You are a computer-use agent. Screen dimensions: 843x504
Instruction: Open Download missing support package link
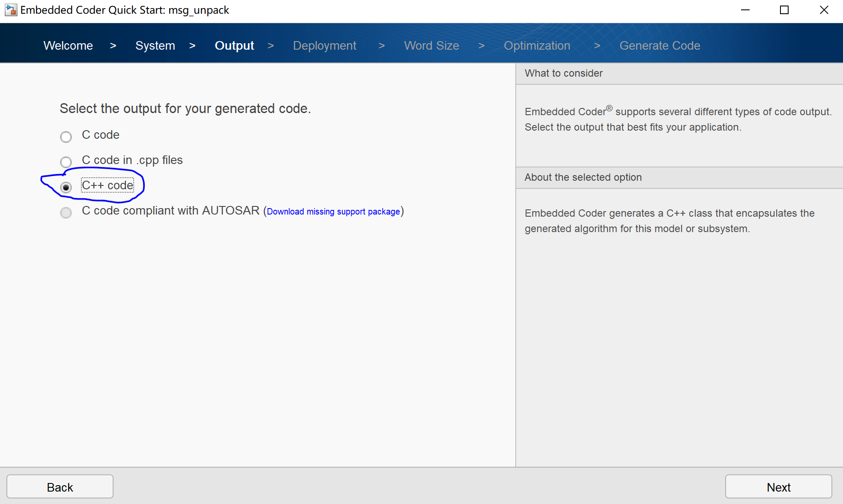333,212
